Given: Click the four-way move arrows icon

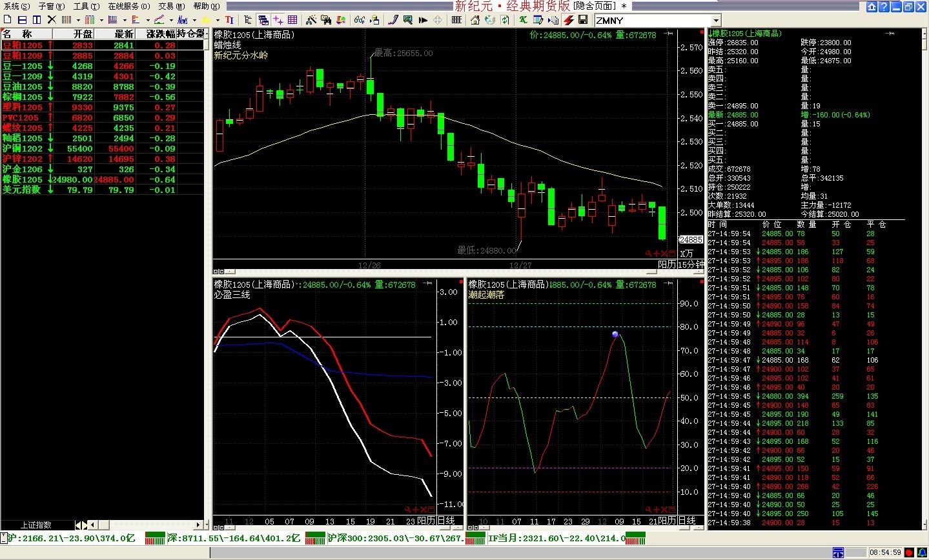Looking at the screenshot, I should 437,20.
